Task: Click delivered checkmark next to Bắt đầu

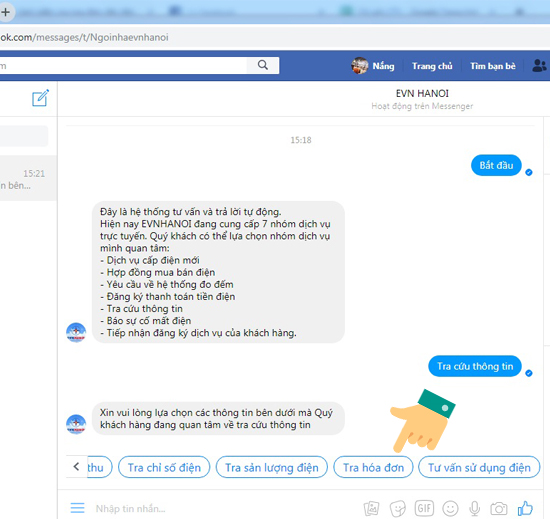Action: (x=529, y=172)
